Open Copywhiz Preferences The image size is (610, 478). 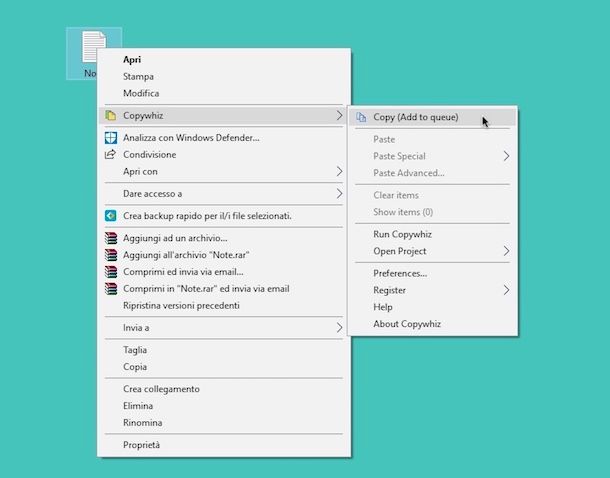click(x=433, y=273)
